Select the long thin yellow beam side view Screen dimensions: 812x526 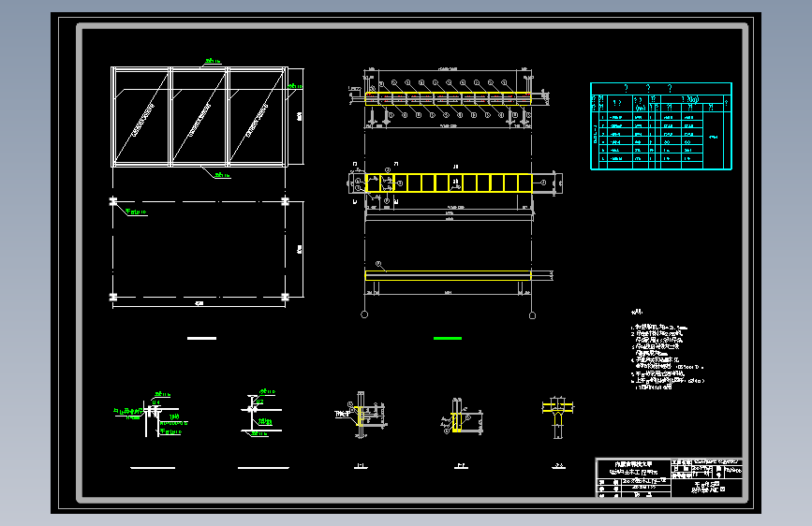(449, 275)
